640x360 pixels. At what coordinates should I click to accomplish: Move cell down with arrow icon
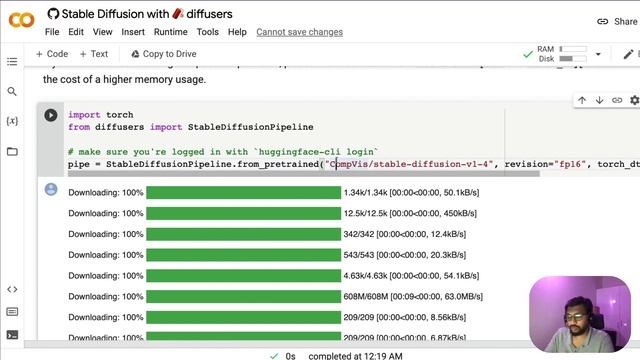599,100
